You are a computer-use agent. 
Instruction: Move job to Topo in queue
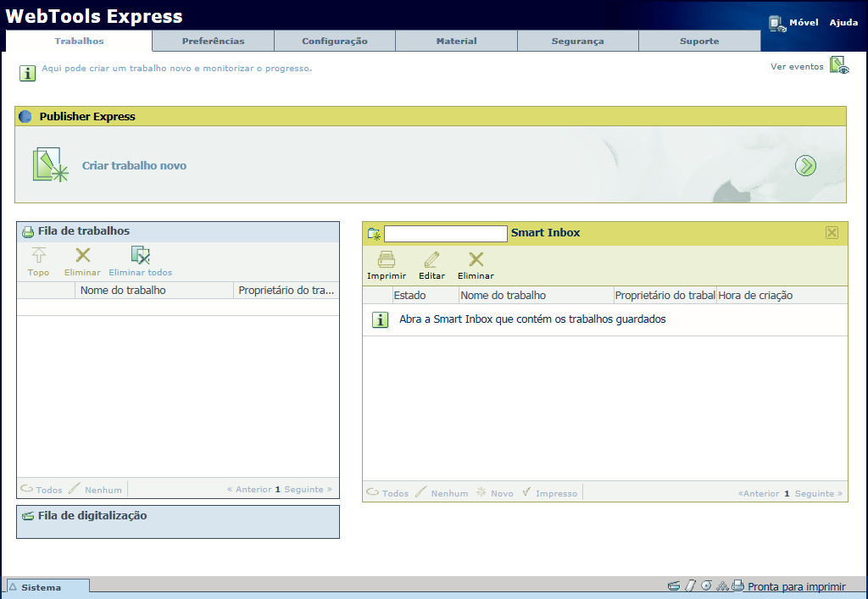coord(38,256)
